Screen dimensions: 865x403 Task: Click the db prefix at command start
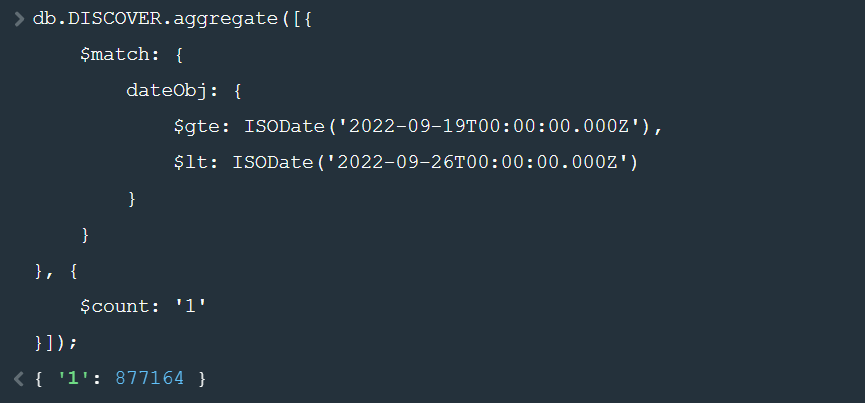pos(44,20)
